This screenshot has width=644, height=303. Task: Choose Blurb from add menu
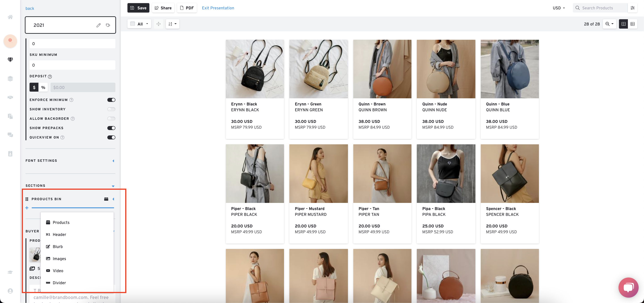click(77, 246)
